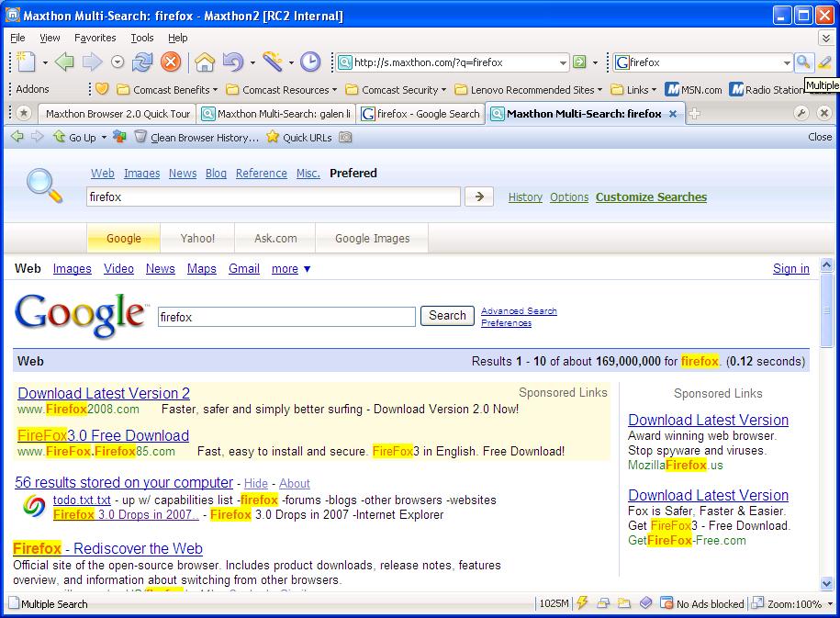Go to the Home page icon
The height and width of the screenshot is (618, 840).
(205, 62)
